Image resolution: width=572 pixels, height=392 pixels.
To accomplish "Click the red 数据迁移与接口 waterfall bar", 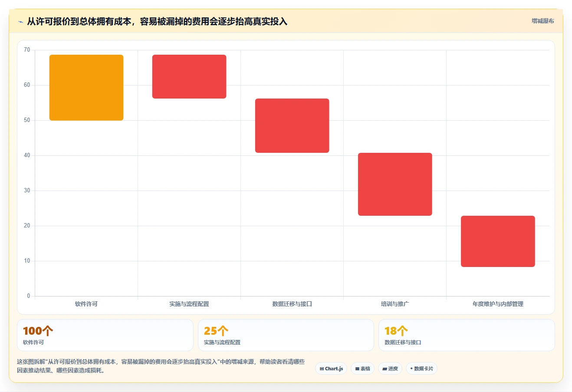I will pyautogui.click(x=292, y=126).
